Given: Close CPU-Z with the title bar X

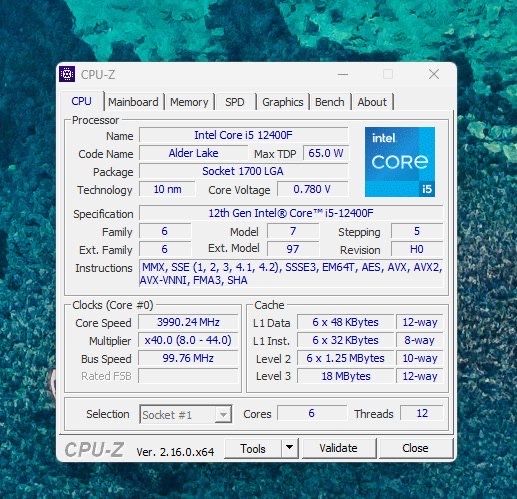Looking at the screenshot, I should click(434, 74).
